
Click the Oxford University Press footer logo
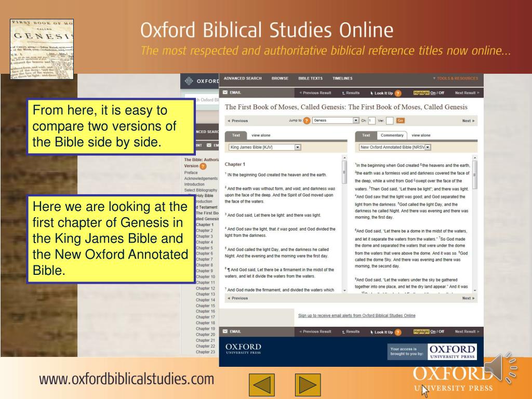pos(243,349)
